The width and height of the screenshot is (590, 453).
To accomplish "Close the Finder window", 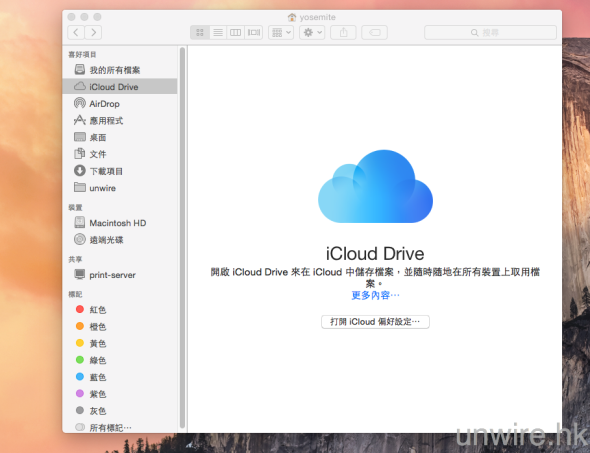I will tap(71, 17).
